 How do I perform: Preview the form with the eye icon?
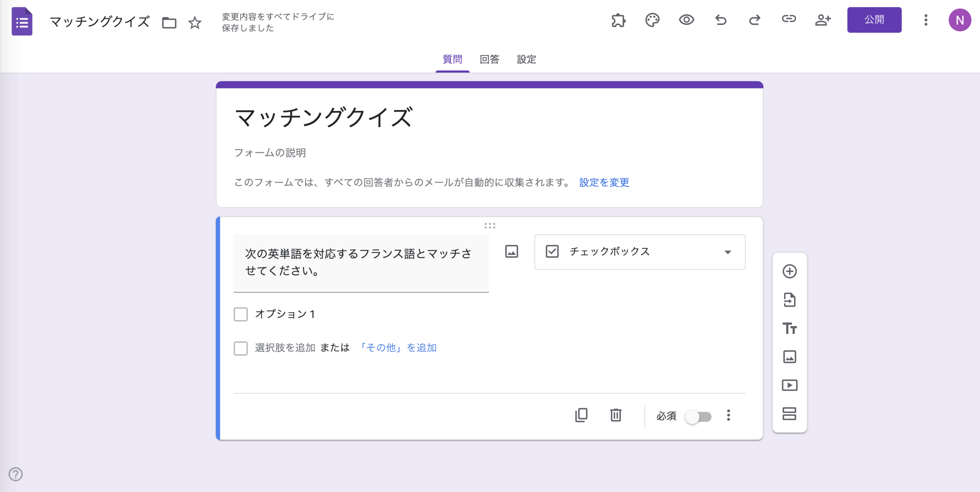(x=686, y=20)
